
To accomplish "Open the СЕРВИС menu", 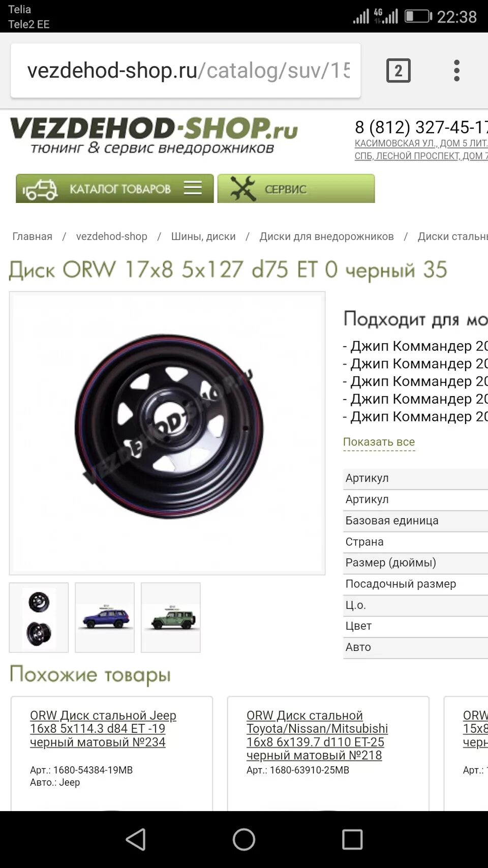I will (296, 189).
